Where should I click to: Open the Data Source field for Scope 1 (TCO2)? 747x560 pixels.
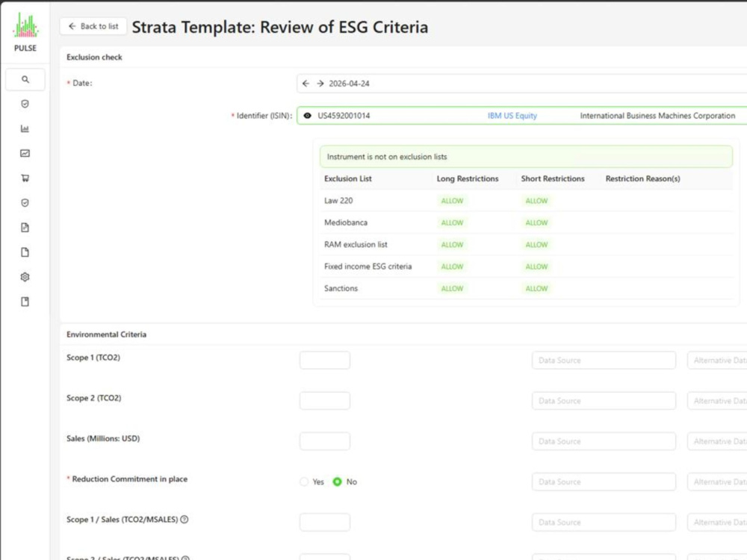coord(604,361)
